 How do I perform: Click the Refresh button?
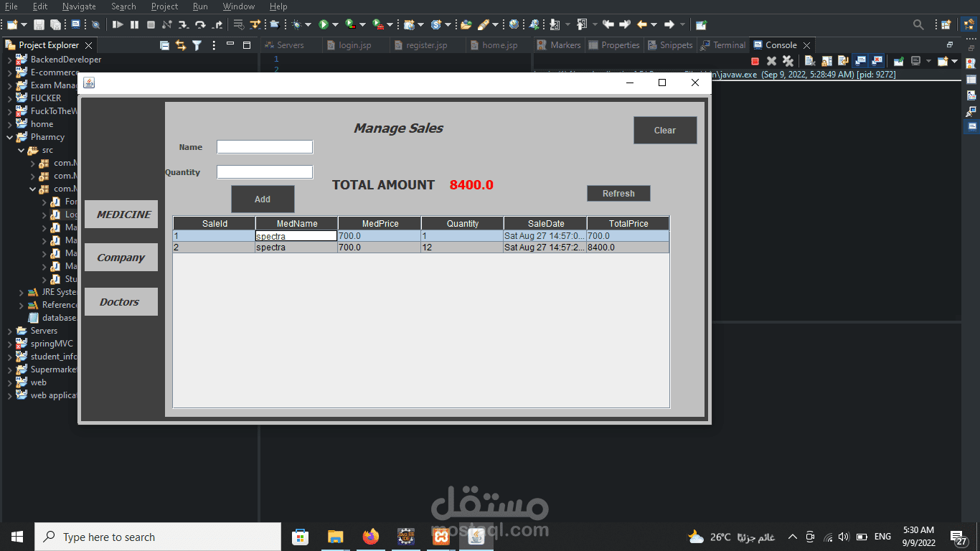(x=618, y=193)
